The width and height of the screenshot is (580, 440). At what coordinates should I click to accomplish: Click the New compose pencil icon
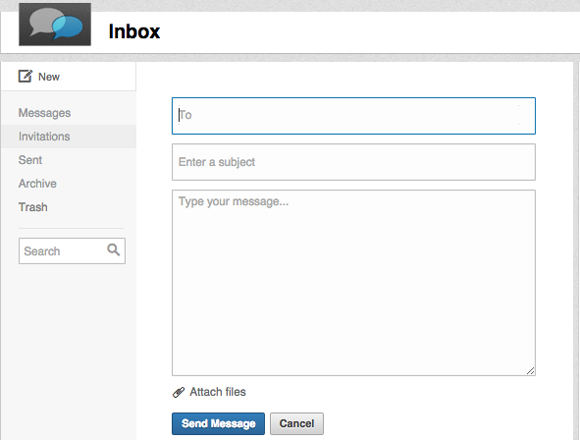click(x=25, y=76)
